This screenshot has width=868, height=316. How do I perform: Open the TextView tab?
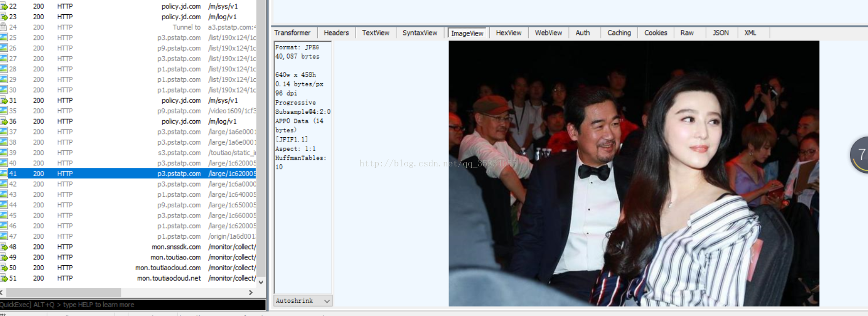coord(376,33)
